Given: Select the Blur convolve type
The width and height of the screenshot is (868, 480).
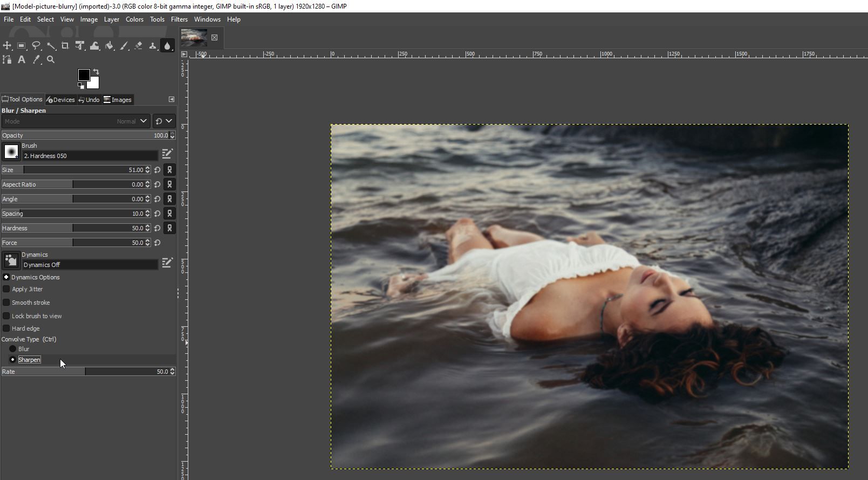Looking at the screenshot, I should [x=13, y=349].
